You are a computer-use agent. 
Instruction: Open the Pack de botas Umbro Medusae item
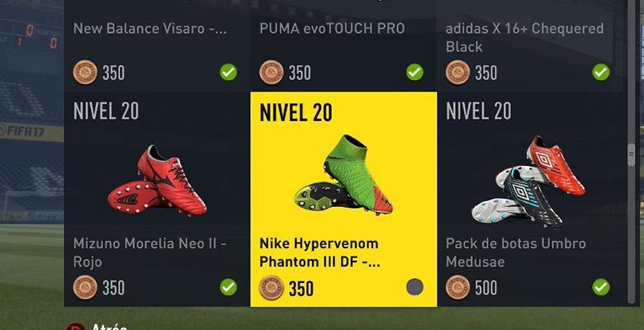(x=530, y=199)
